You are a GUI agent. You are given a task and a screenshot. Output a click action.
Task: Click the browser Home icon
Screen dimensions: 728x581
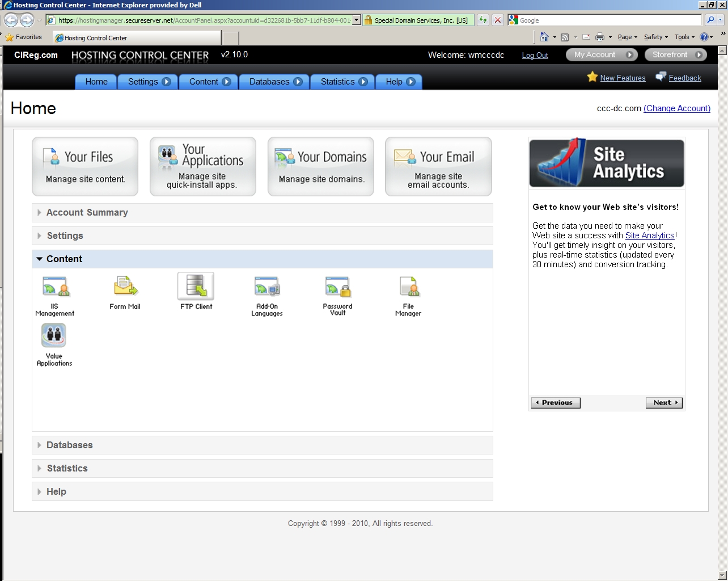544,37
